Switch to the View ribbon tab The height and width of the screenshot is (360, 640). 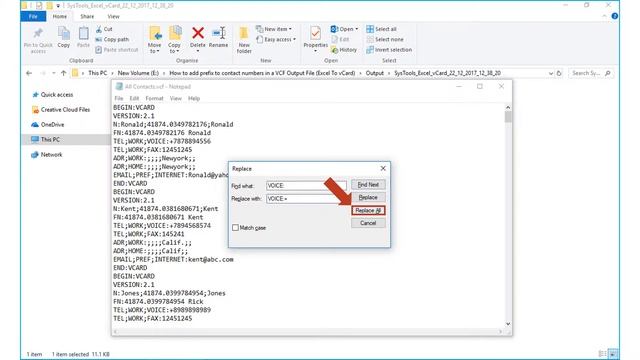pos(113,16)
